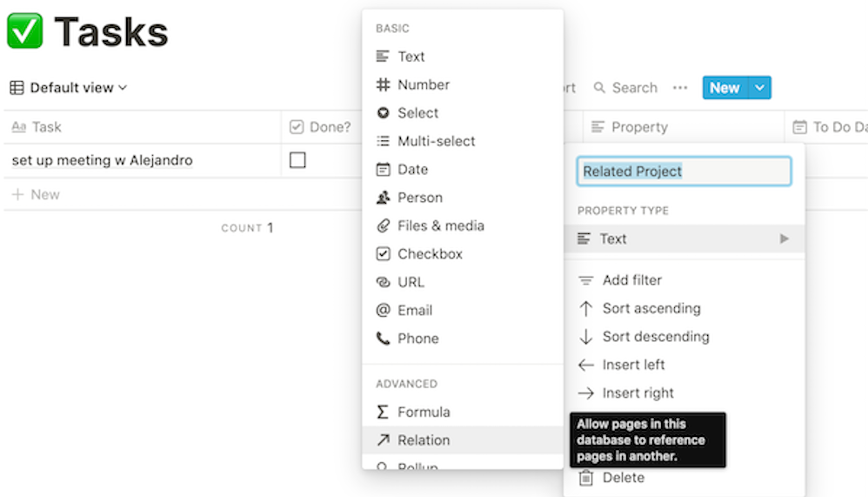Click the Delete trash icon
The width and height of the screenshot is (868, 497).
coord(587,478)
